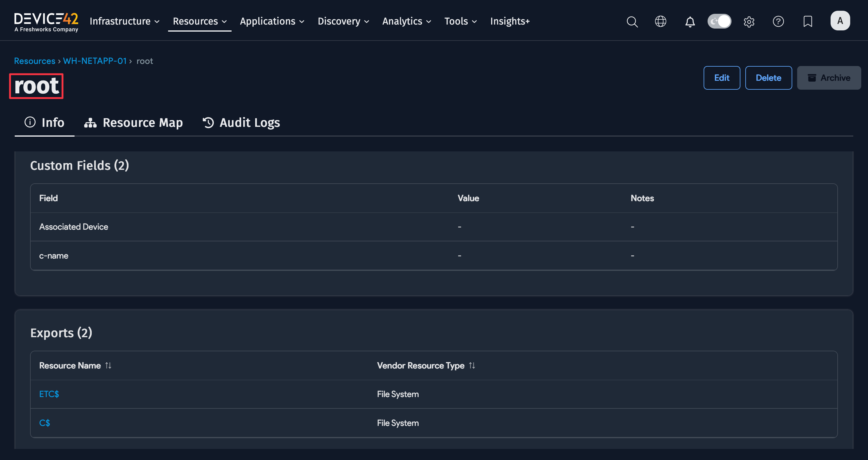Open the search magnifier icon
Screen dimensions: 868x460
click(x=632, y=21)
